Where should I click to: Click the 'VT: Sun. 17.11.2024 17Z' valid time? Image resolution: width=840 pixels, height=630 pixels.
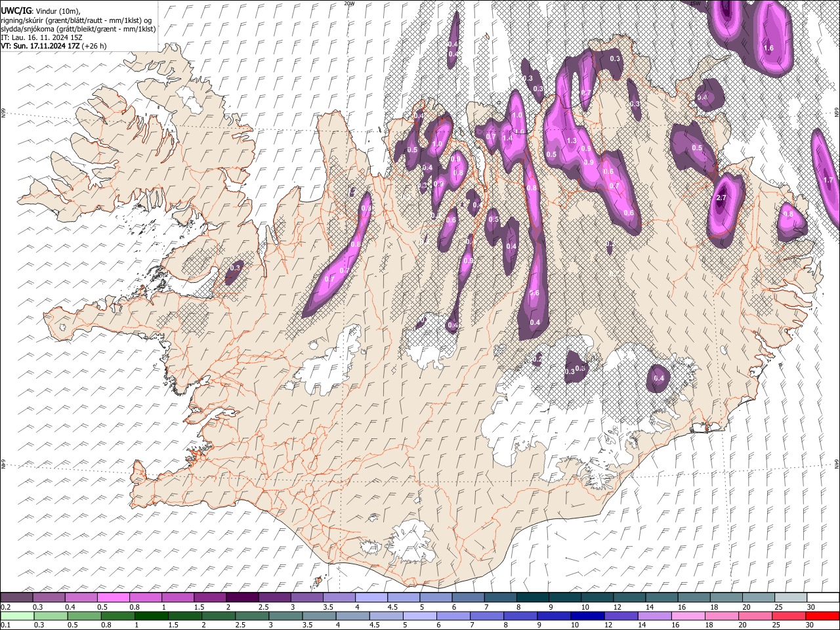pyautogui.click(x=41, y=46)
